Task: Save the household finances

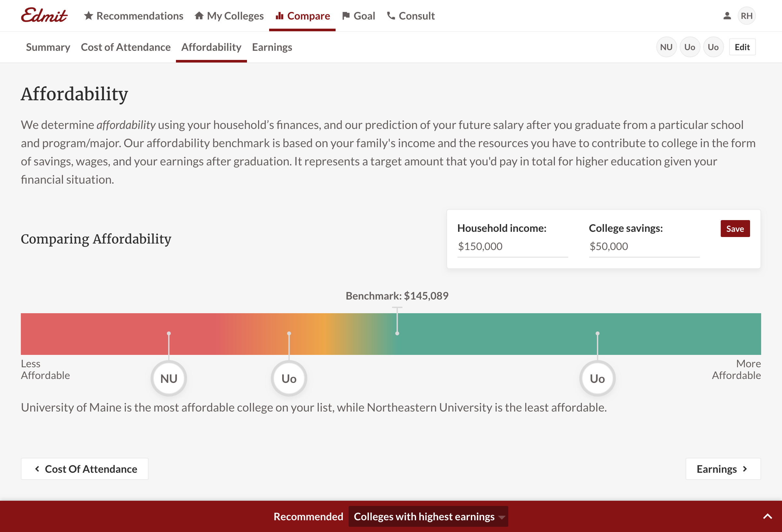Action: click(735, 229)
